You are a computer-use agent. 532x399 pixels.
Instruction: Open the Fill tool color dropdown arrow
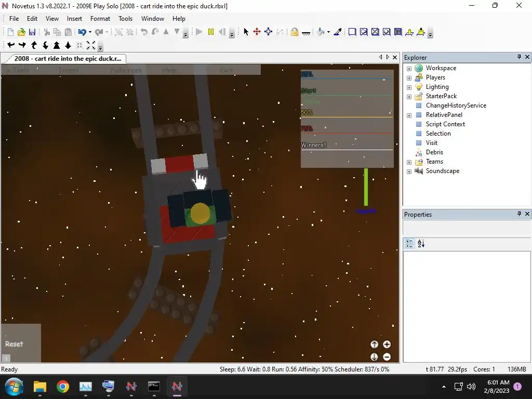(x=328, y=32)
